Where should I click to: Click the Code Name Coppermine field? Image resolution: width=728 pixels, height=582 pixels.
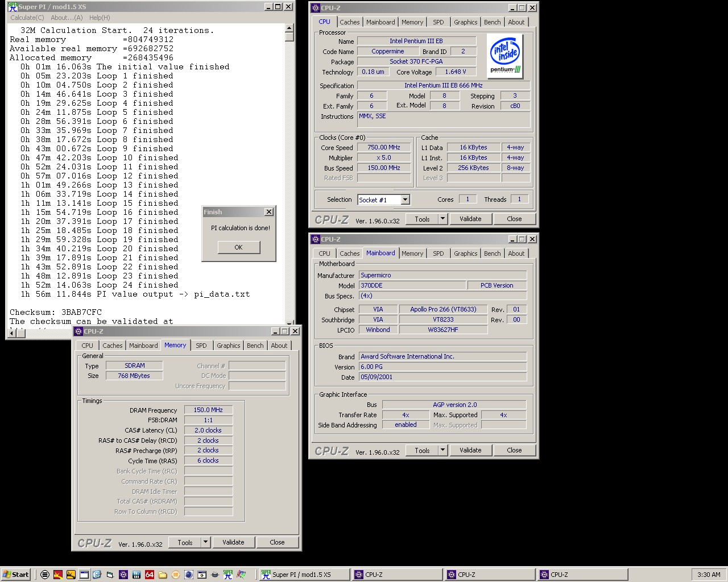point(388,51)
